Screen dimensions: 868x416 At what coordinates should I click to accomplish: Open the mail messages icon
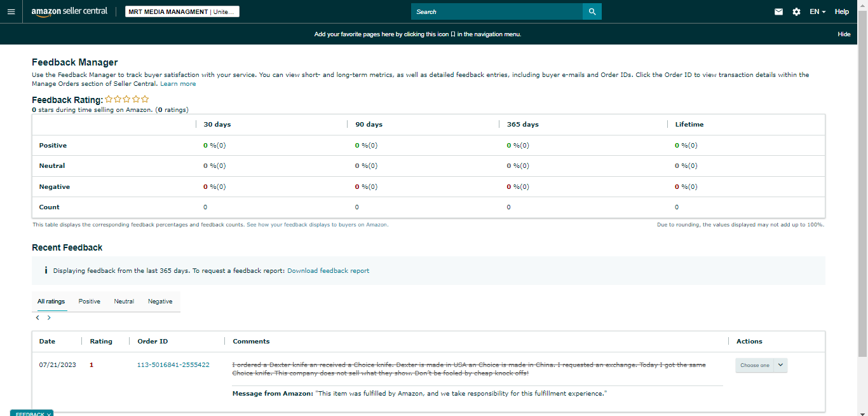point(778,11)
